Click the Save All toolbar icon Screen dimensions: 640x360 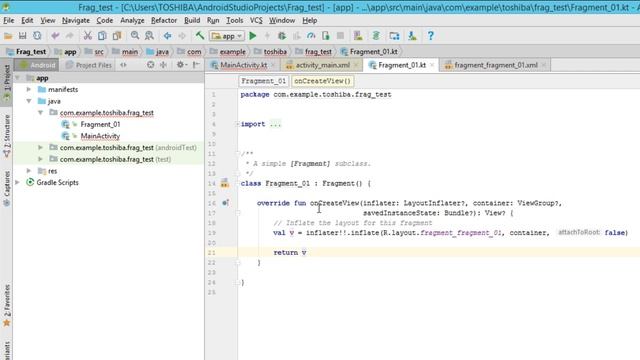[x=22, y=36]
